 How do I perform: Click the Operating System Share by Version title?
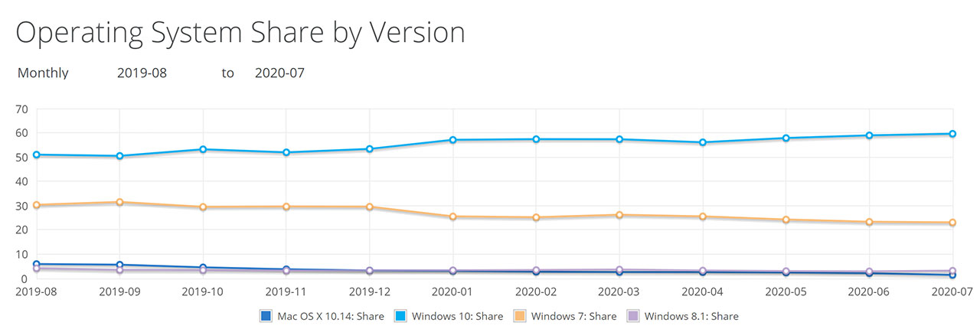pyautogui.click(x=240, y=32)
